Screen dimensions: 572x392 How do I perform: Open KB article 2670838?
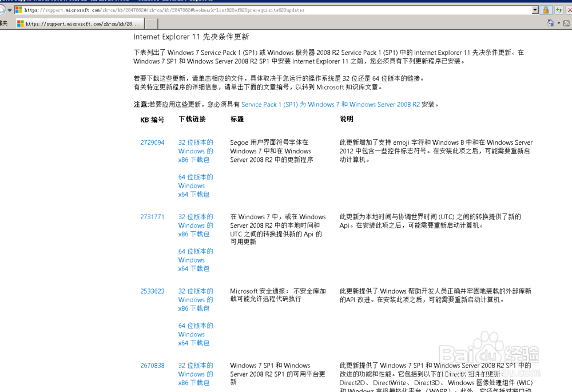(x=152, y=366)
